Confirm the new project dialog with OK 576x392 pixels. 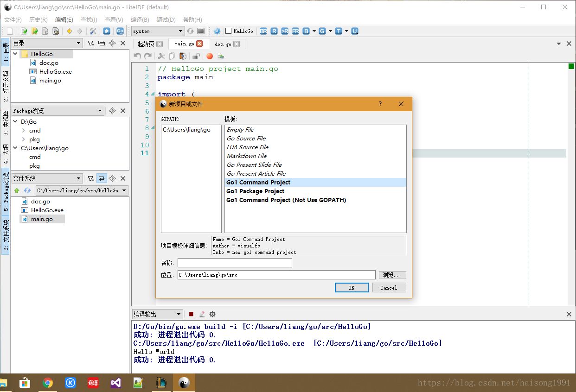tap(351, 288)
